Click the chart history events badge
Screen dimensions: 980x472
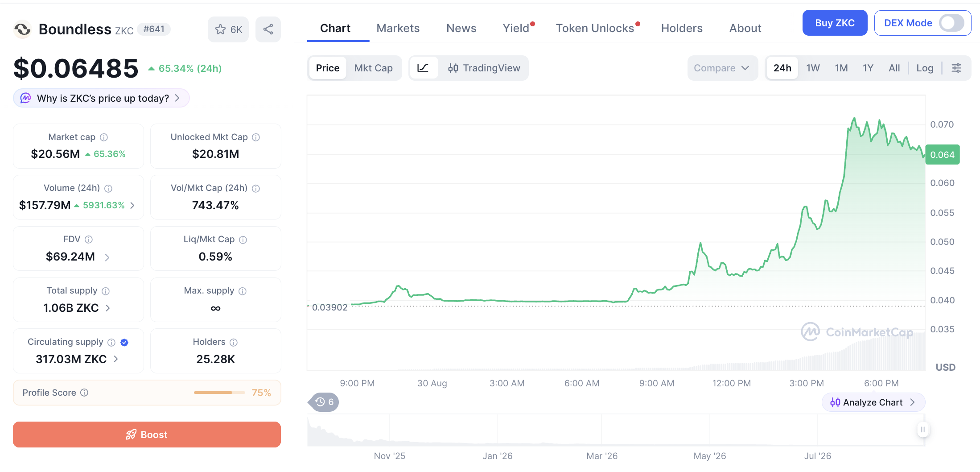(324, 402)
